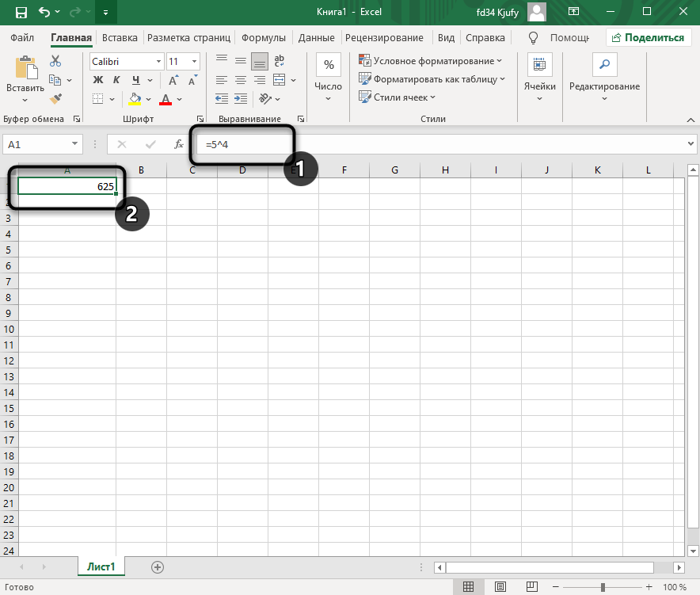Click the Insert Function fx icon
This screenshot has width=700, height=595.
coord(179,144)
